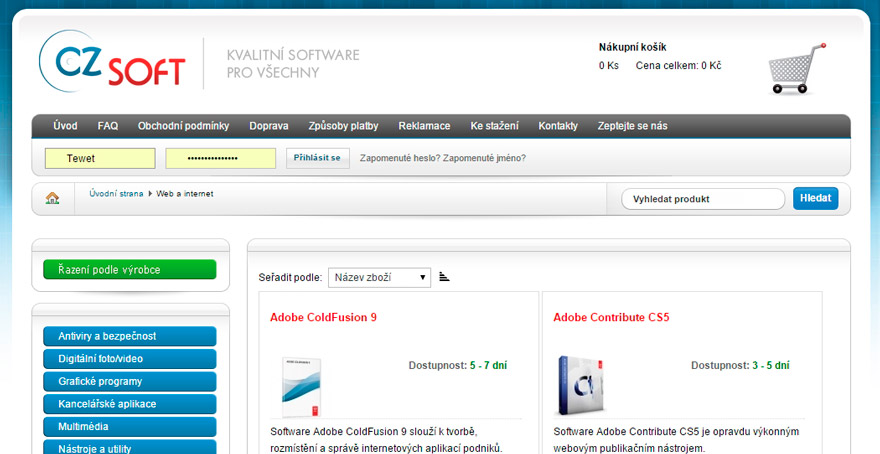Go to home via house icon
The height and width of the screenshot is (454, 880).
click(x=52, y=198)
